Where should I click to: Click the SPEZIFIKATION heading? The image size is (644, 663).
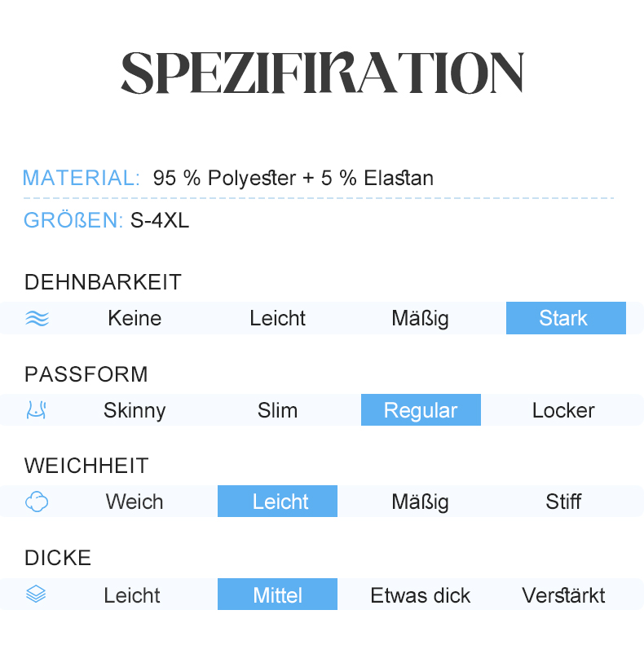pyautogui.click(x=323, y=73)
